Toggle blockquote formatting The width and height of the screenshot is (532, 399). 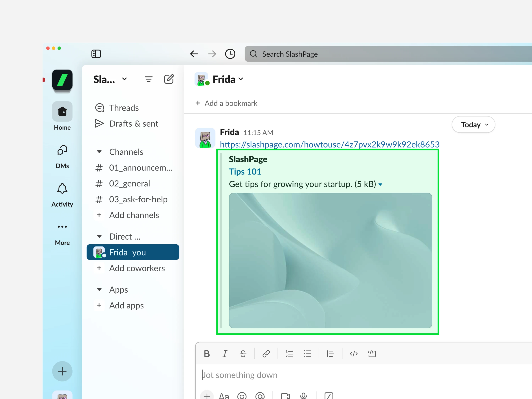330,354
